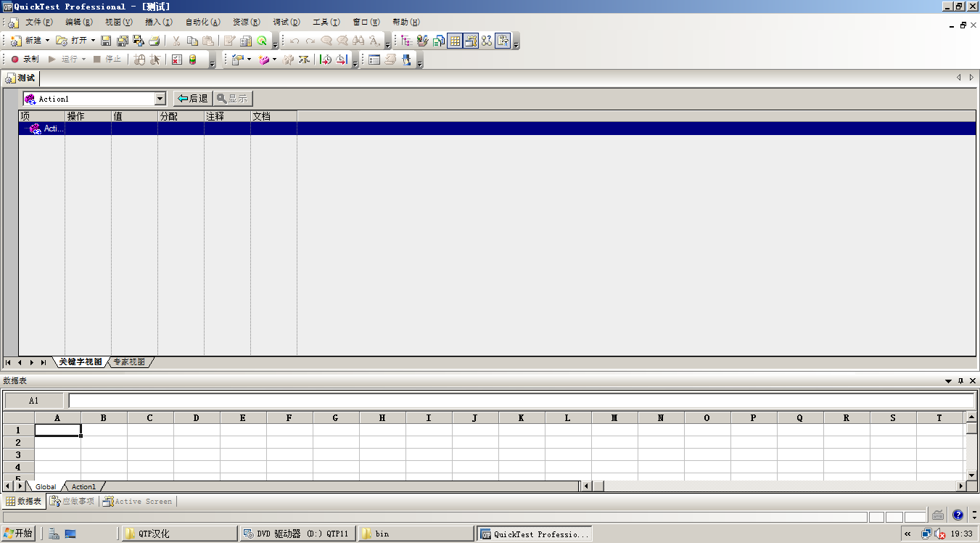Click the 操作 column header
The image size is (980, 543).
coord(88,116)
